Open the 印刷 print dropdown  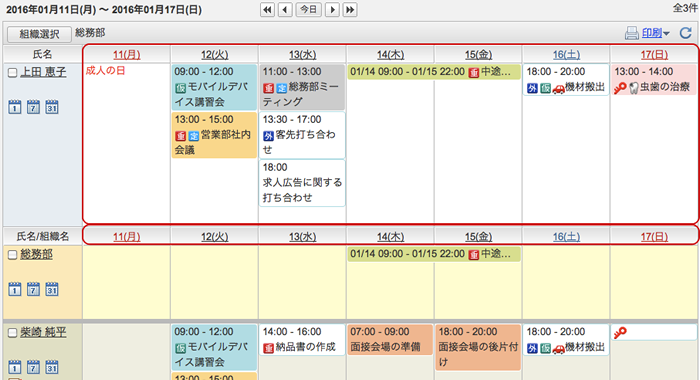tap(655, 33)
